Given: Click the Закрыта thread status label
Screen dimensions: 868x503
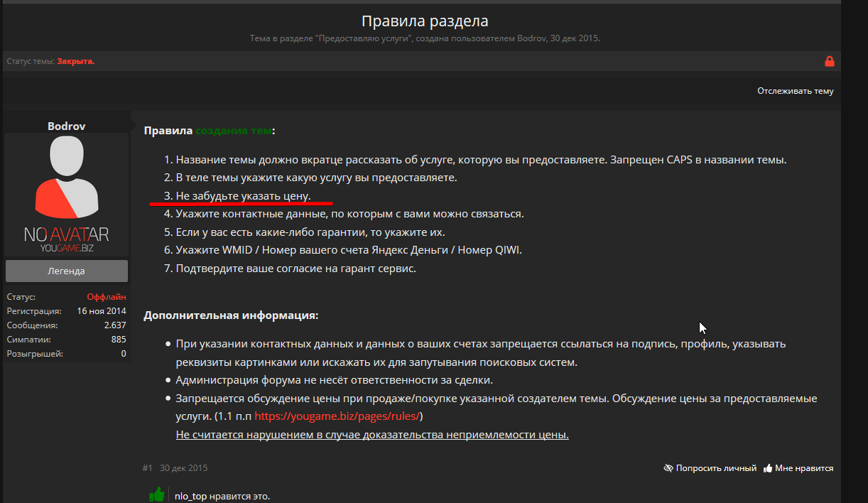Looking at the screenshot, I should (76, 61).
